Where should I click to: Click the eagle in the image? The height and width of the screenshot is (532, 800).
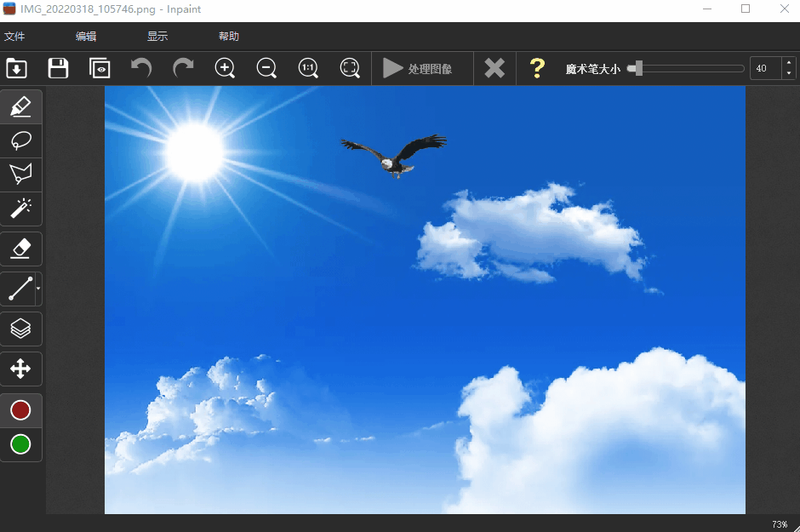pos(394,155)
